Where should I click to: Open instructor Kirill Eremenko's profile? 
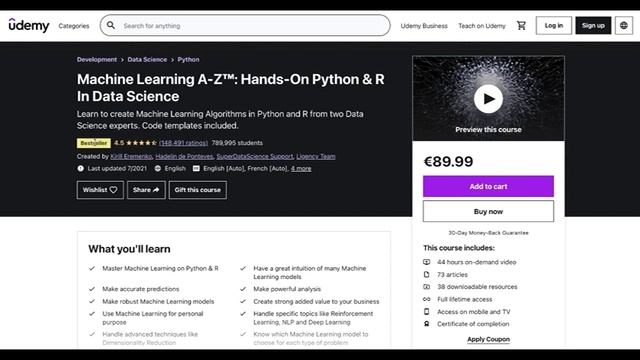point(131,156)
